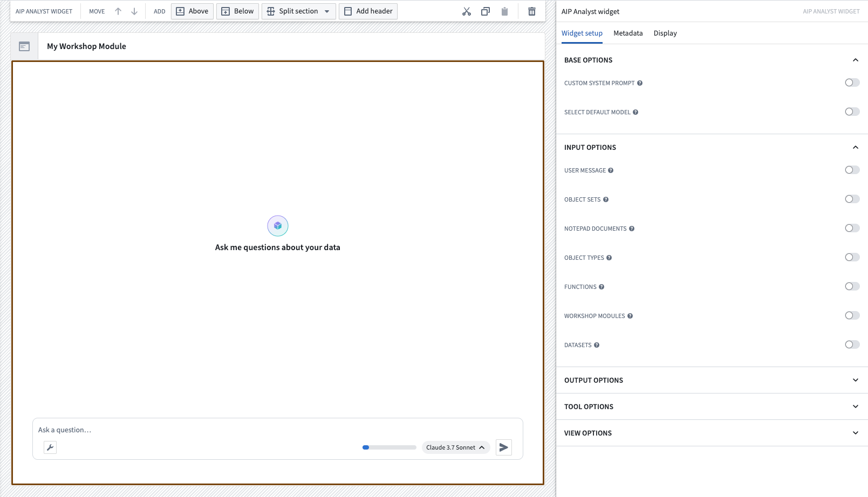Click the paste icon in the widget toolbar

click(505, 11)
